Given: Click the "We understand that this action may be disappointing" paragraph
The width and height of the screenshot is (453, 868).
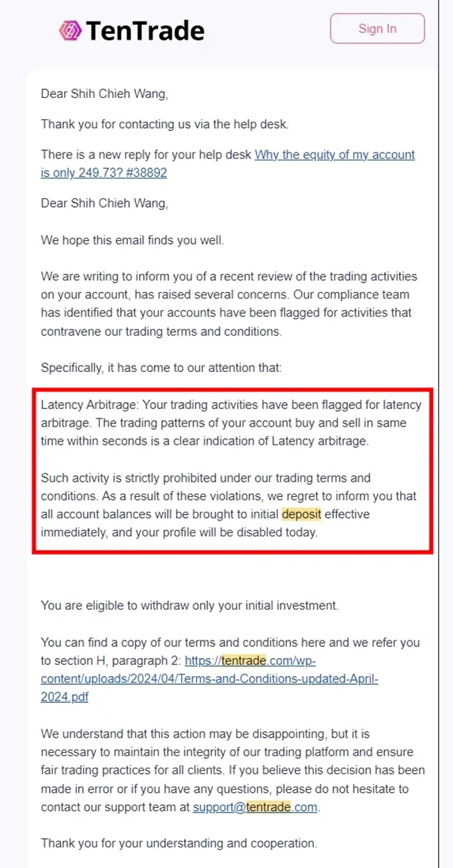Looking at the screenshot, I should click(232, 771).
